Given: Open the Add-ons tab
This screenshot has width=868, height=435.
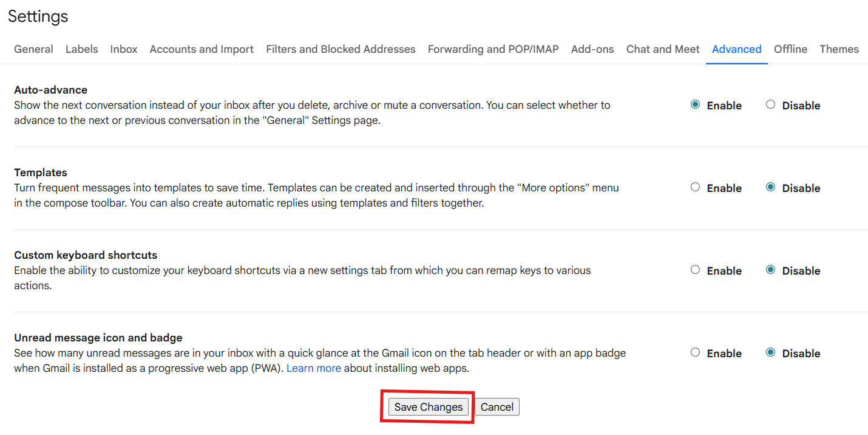Looking at the screenshot, I should (x=592, y=49).
